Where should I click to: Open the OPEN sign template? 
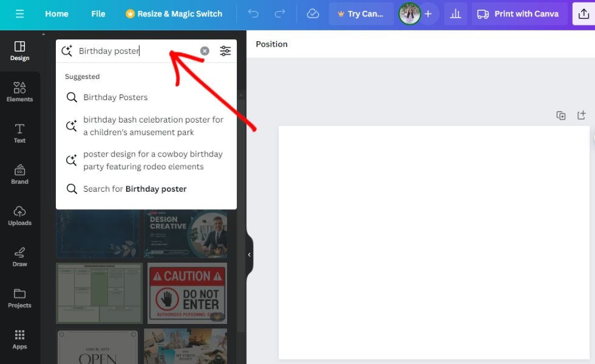coord(98,346)
